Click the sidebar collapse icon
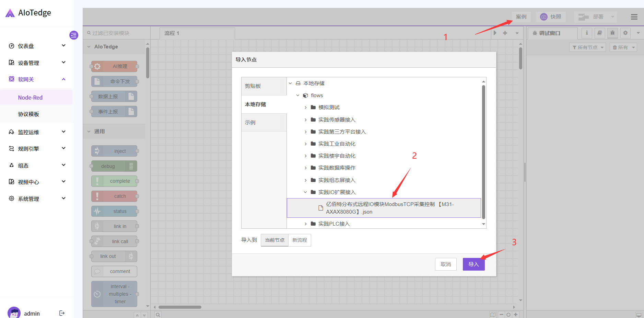 point(74,35)
